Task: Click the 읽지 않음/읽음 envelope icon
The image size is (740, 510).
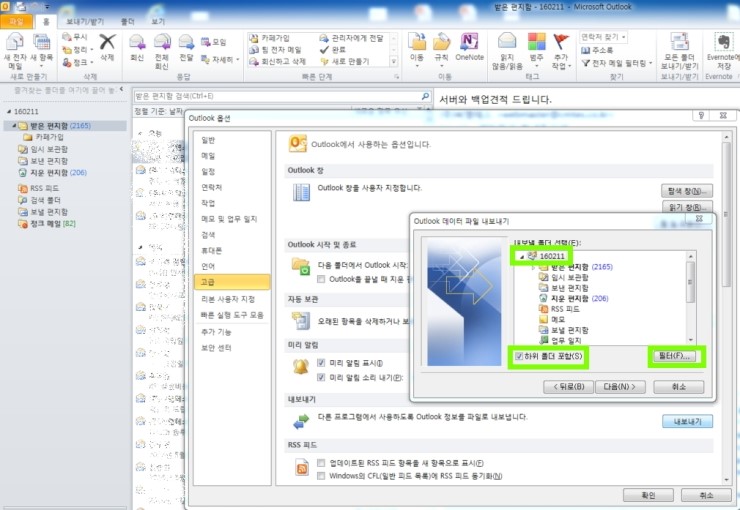Action: (x=507, y=42)
